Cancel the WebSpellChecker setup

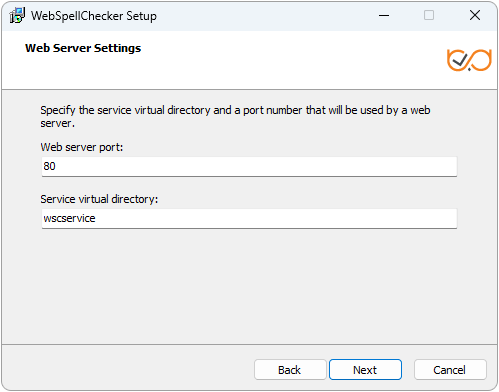click(x=450, y=370)
